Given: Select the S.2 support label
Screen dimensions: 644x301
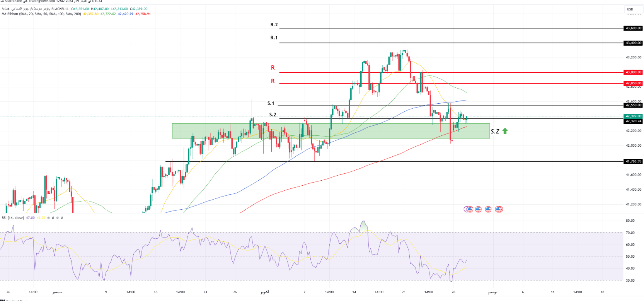Looking at the screenshot, I should [x=273, y=115].
